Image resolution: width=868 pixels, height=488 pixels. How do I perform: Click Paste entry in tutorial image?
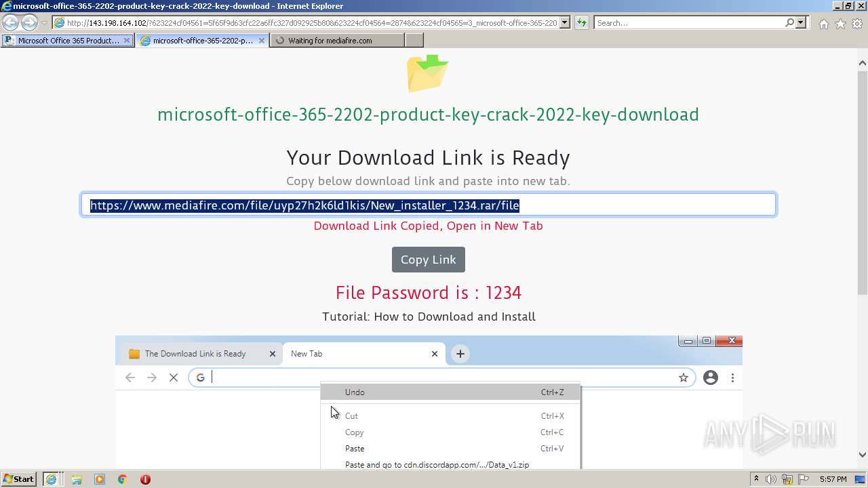click(450, 448)
